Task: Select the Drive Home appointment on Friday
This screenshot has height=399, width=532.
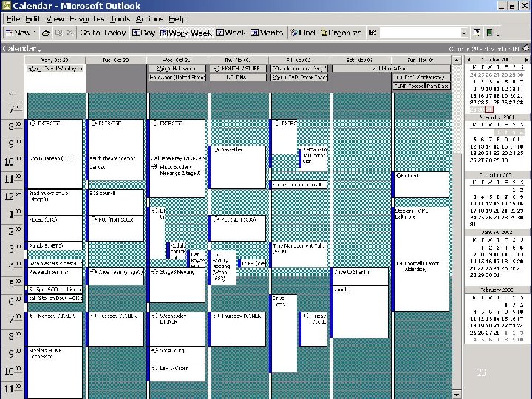Action: coord(283,333)
